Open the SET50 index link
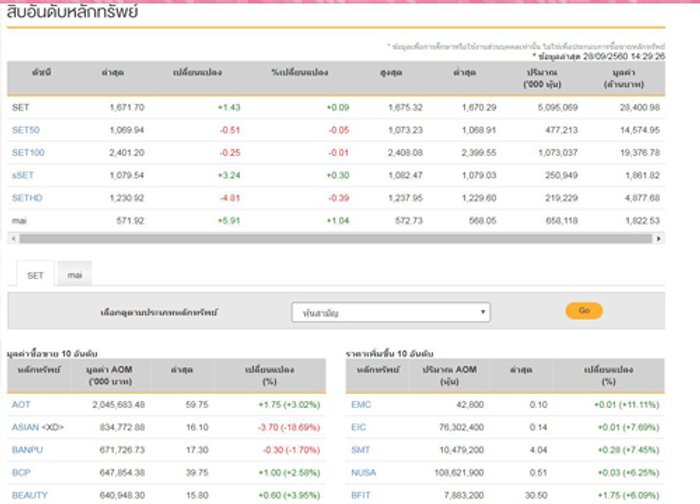 pos(25,130)
